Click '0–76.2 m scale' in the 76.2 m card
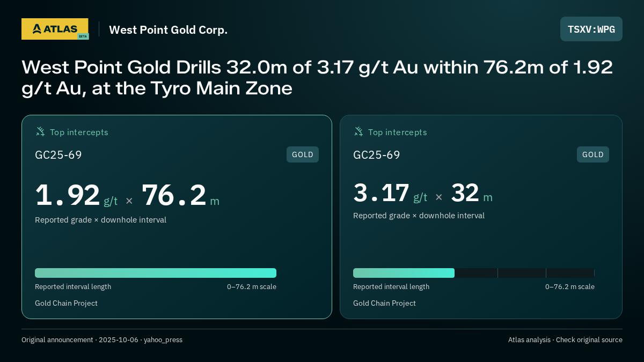Image resolution: width=644 pixels, height=362 pixels. (x=252, y=286)
